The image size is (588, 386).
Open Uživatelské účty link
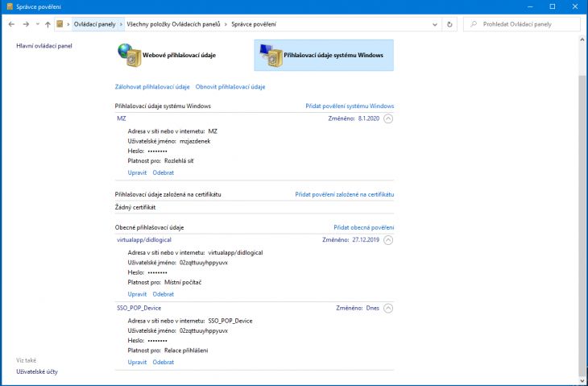(x=37, y=371)
